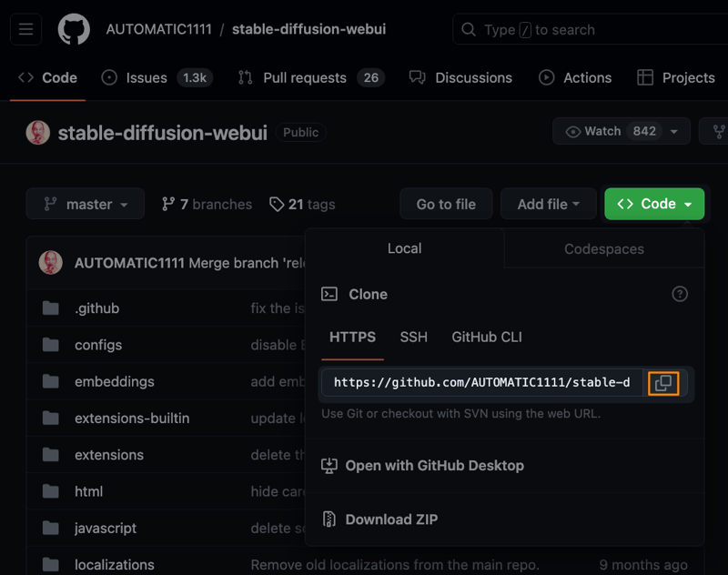This screenshot has width=728, height=575.
Task: Switch to the Code repository tab
Action: click(x=47, y=77)
